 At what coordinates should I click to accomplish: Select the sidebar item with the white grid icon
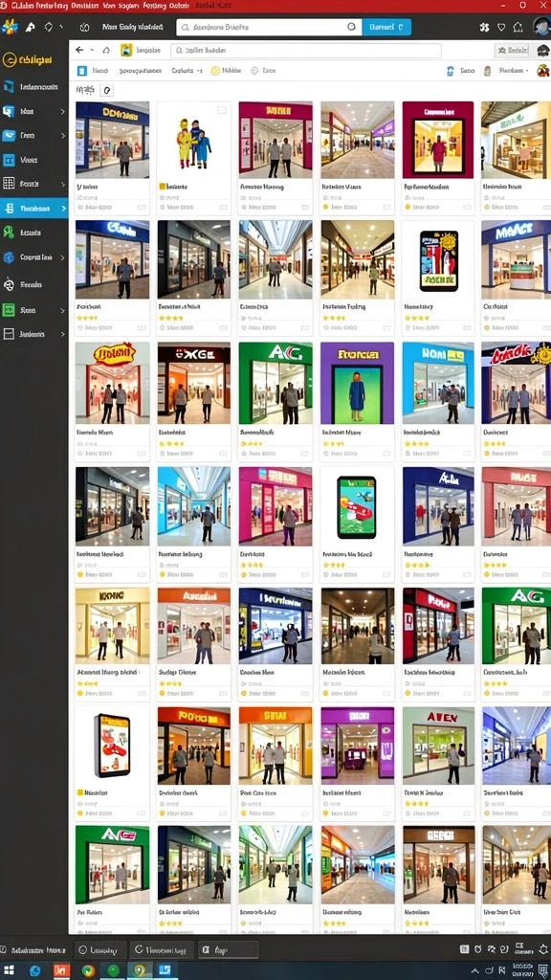[x=33, y=184]
